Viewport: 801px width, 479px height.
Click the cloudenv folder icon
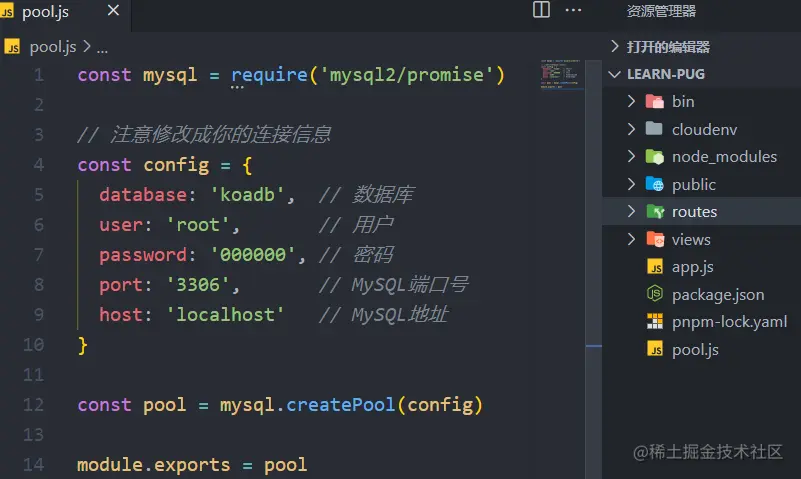(x=654, y=128)
